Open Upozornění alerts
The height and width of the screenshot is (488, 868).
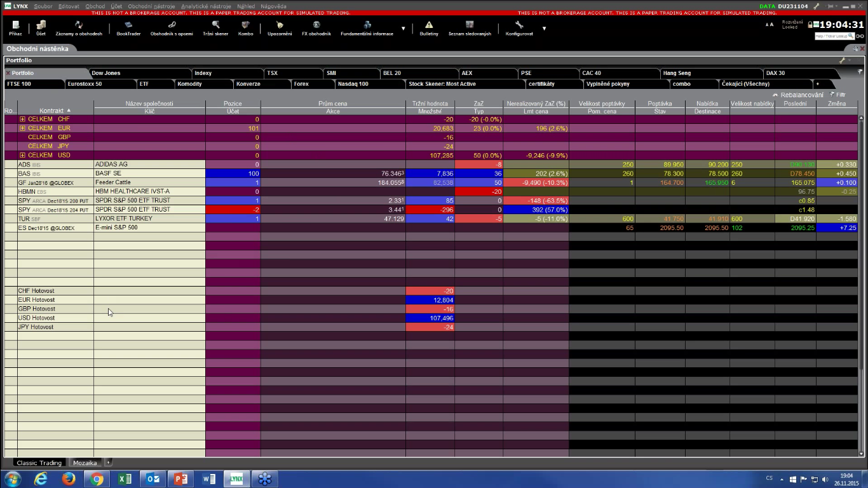click(x=280, y=28)
